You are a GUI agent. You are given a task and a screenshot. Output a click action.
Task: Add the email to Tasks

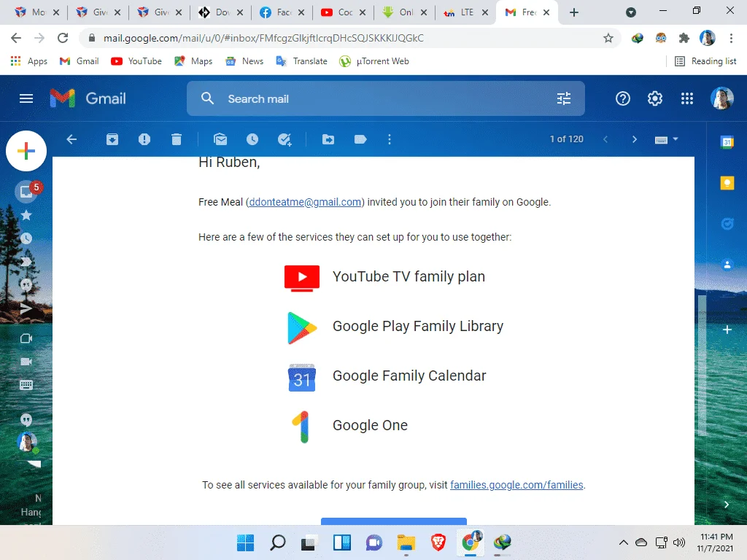(x=285, y=139)
